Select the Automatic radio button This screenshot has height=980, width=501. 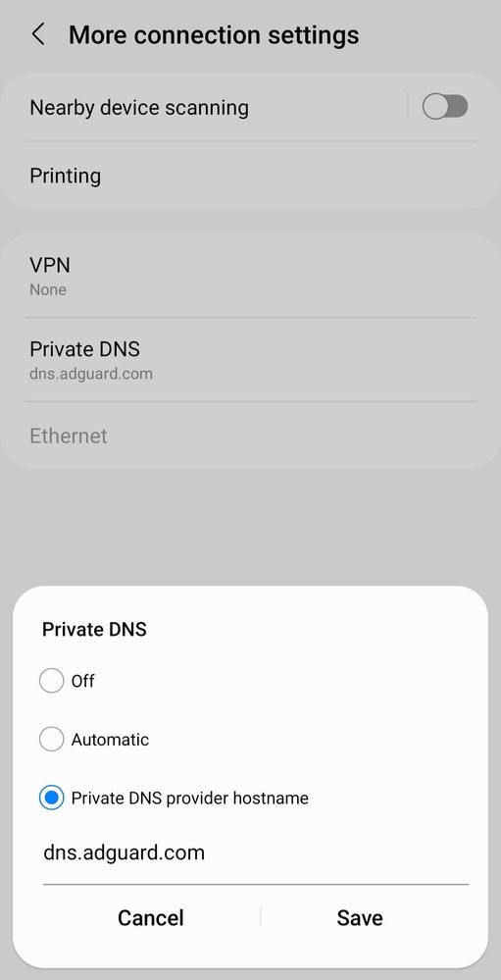coord(51,740)
